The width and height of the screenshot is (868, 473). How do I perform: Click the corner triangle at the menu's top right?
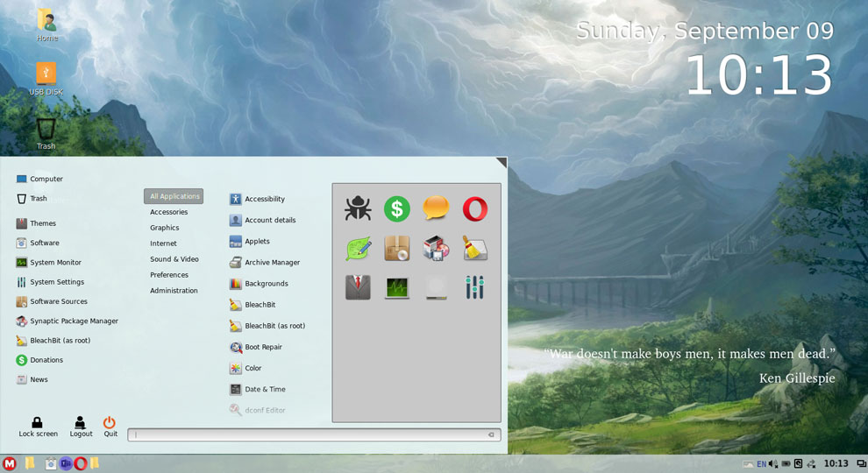502,161
